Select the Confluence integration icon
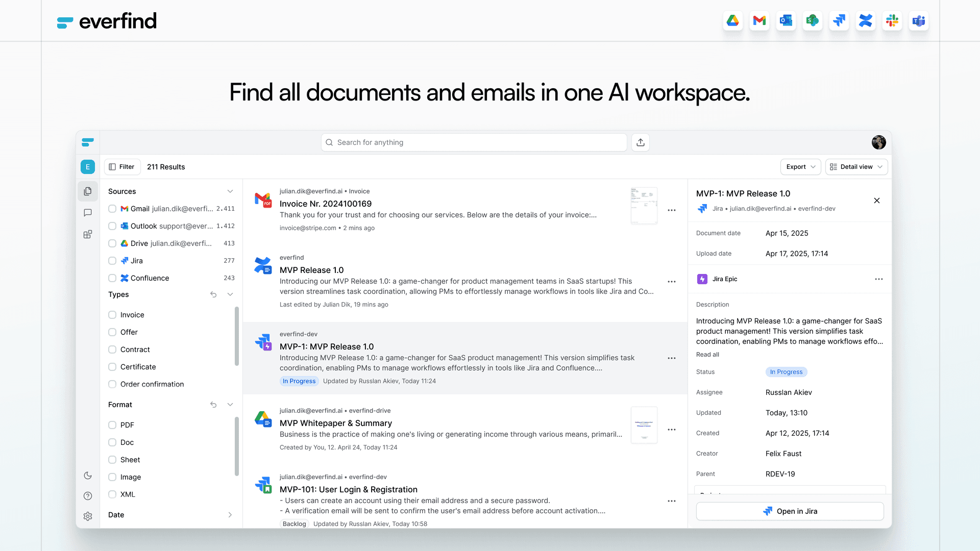Screen dimensions: 980x551 pos(866,21)
